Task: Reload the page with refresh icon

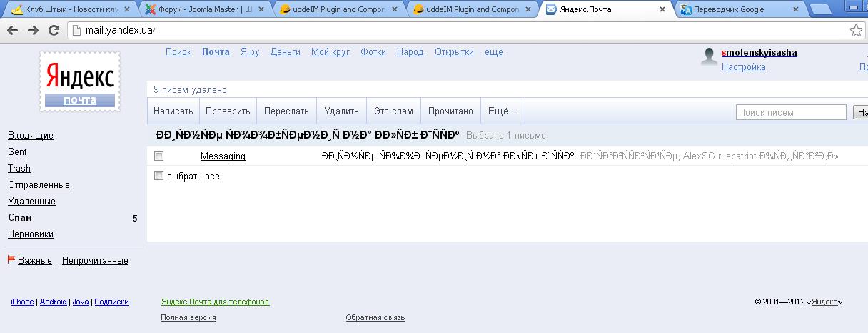Action: click(x=54, y=31)
